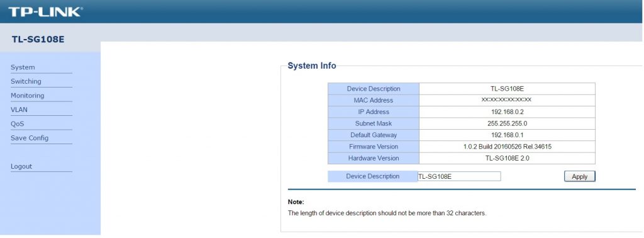Select the Subnet Mask value 255.255.255.0
The height and width of the screenshot is (238, 644).
[507, 123]
